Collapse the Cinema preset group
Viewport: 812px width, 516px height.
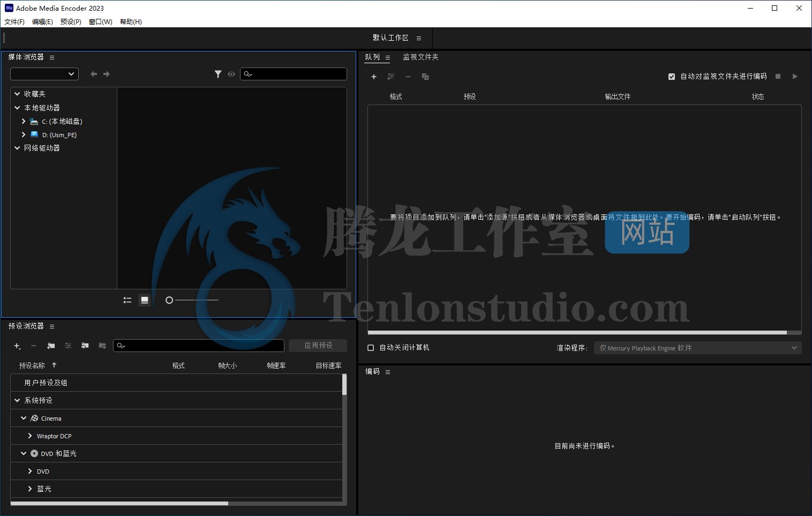point(24,418)
